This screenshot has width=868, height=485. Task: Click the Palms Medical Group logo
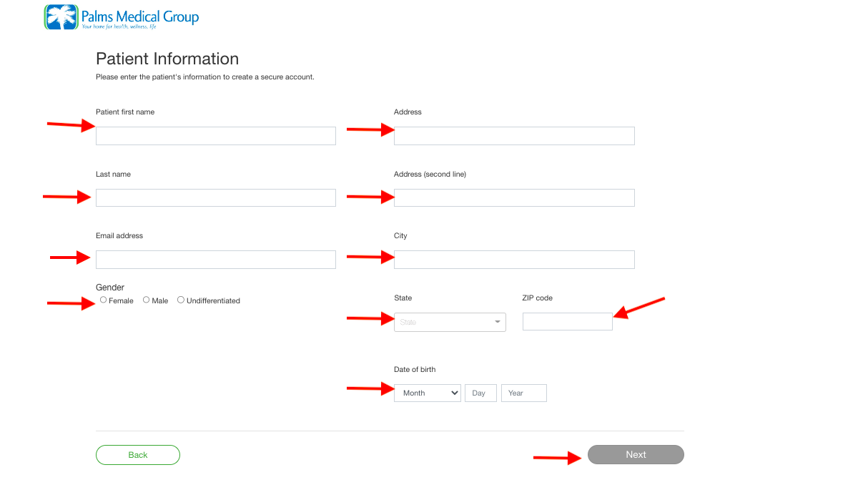[x=122, y=17]
